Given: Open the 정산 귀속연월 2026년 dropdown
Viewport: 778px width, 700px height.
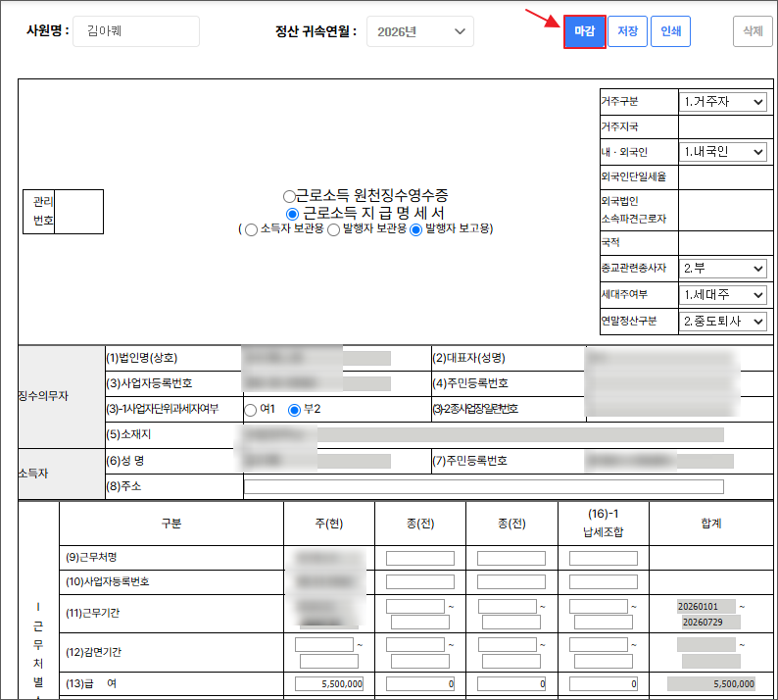Looking at the screenshot, I should pyautogui.click(x=419, y=31).
